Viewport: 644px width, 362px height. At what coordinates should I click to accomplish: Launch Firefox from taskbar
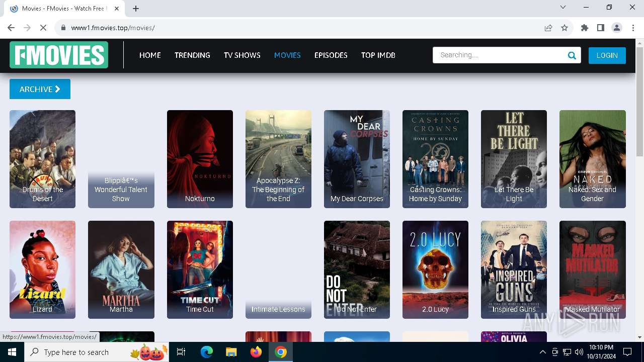coord(256,352)
